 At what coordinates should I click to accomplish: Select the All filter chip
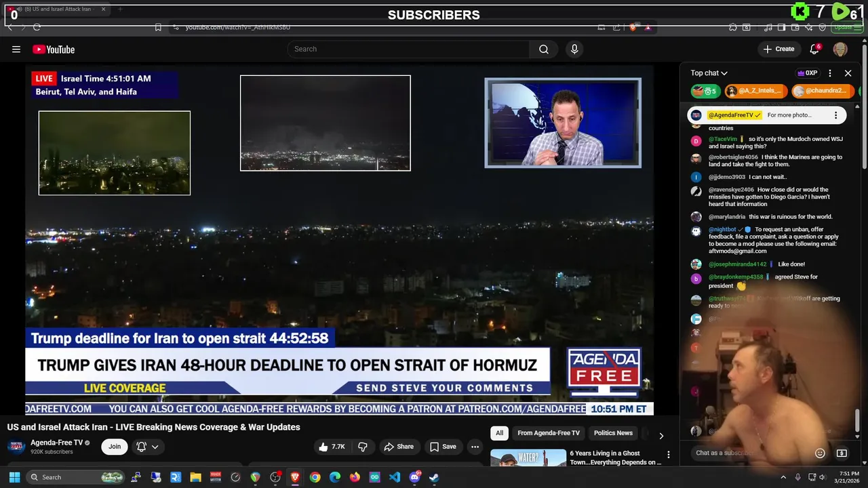point(500,433)
